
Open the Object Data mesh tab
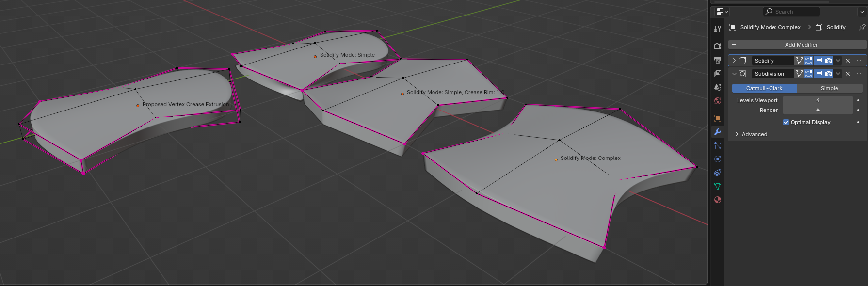point(718,186)
